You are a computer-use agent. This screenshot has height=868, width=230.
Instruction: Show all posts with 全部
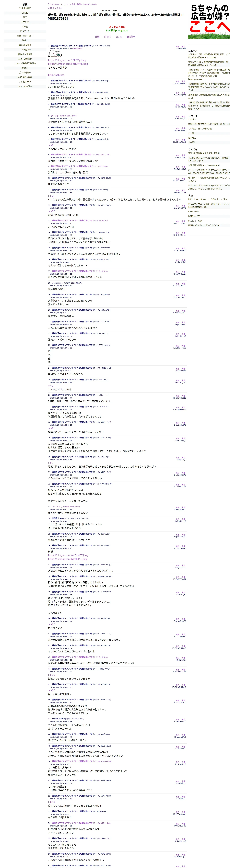click(97, 37)
